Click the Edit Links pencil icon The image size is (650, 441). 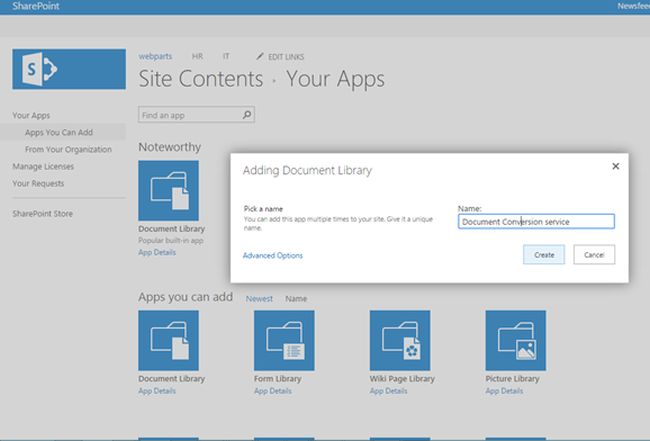point(260,56)
